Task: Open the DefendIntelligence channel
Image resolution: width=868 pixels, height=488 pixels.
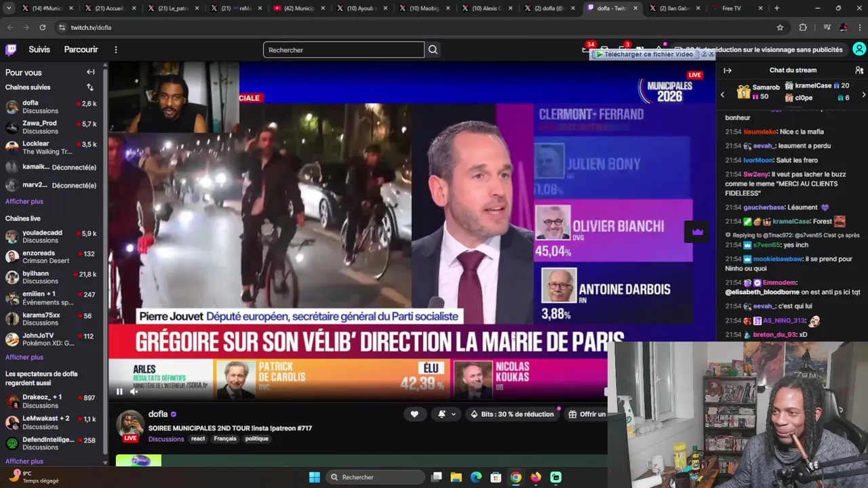Action: point(52,443)
